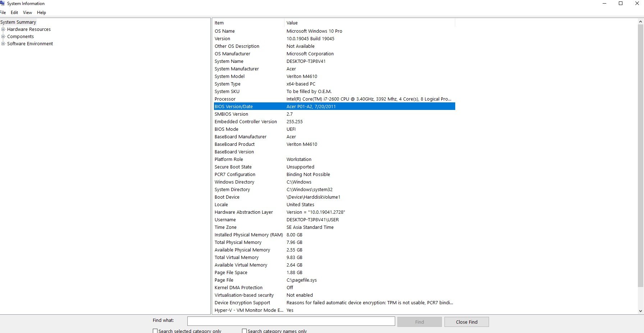Focus the Find what input field
The image size is (644, 333).
[x=291, y=321]
